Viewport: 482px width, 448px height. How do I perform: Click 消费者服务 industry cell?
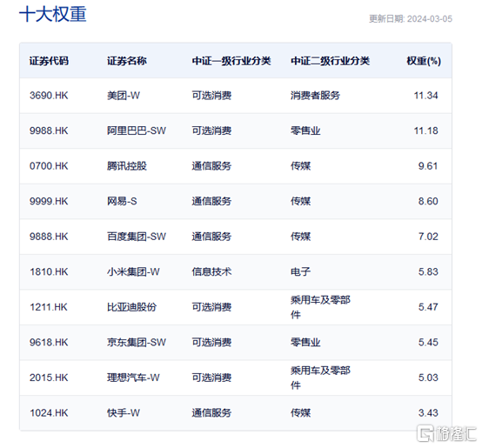click(x=316, y=96)
